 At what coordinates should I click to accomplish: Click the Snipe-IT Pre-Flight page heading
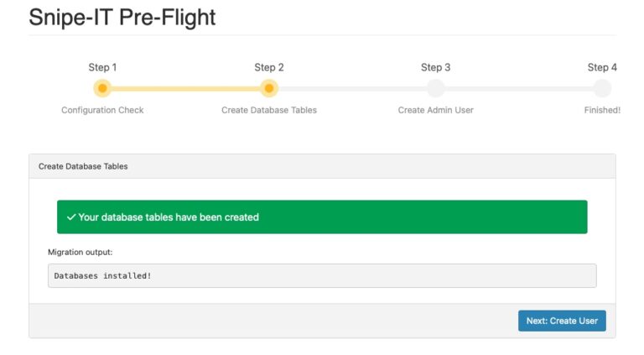tap(122, 18)
